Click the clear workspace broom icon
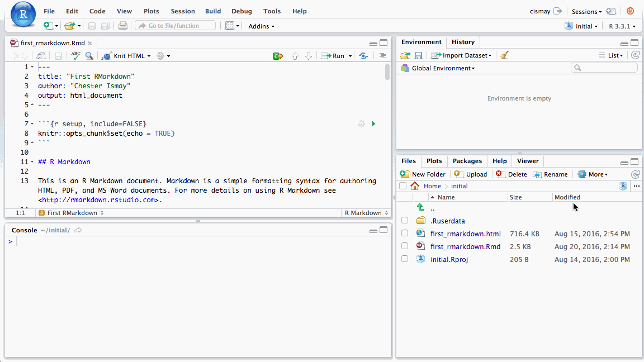This screenshot has height=362, width=644. point(504,55)
